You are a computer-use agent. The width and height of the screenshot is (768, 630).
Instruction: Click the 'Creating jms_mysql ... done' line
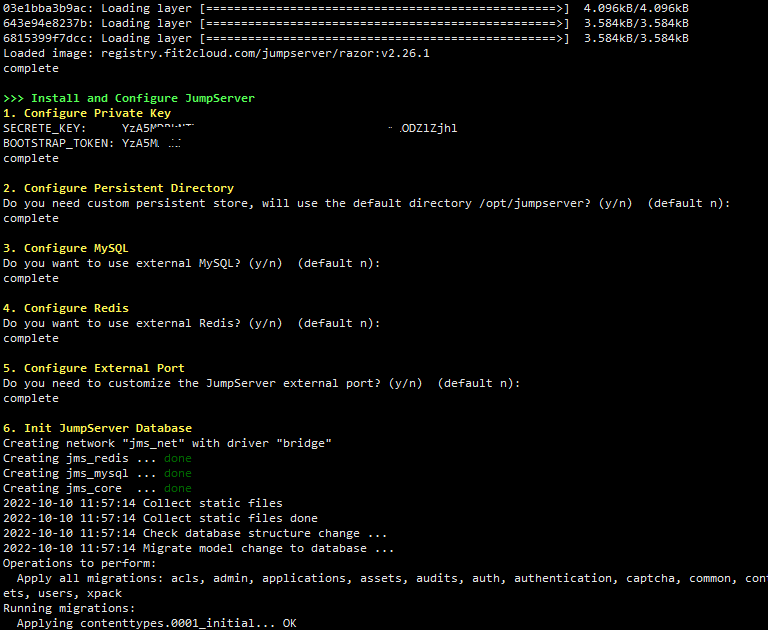pos(97,473)
